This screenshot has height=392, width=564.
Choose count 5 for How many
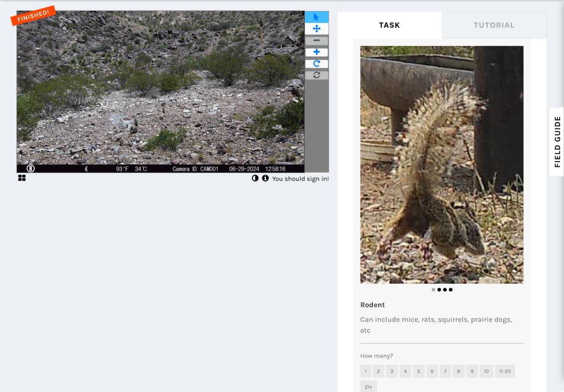[419, 371]
